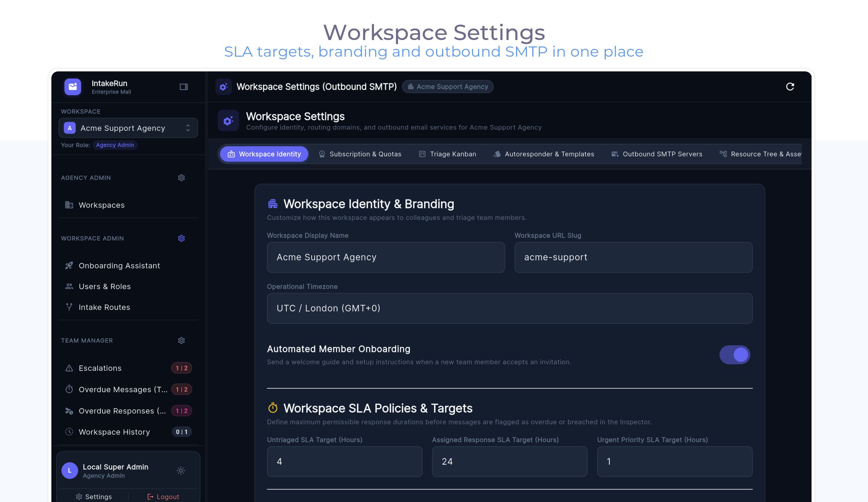Open Autoresponder & Templates tab
The image size is (868, 502).
click(544, 154)
